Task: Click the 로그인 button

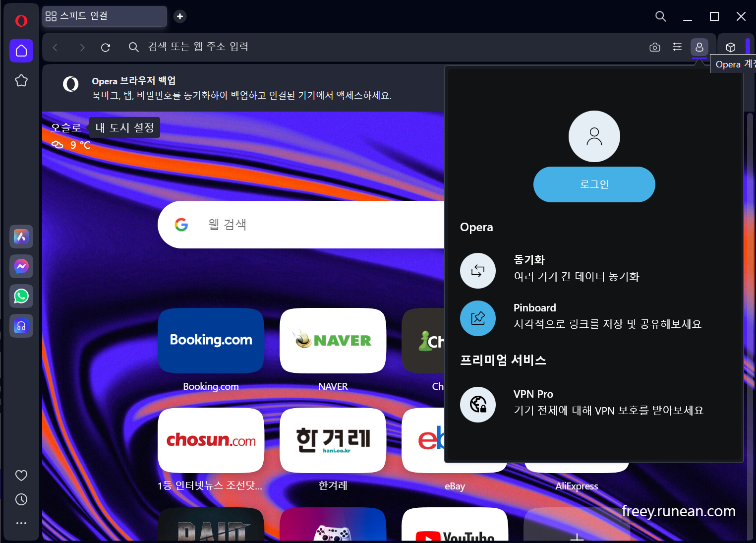Action: tap(594, 184)
